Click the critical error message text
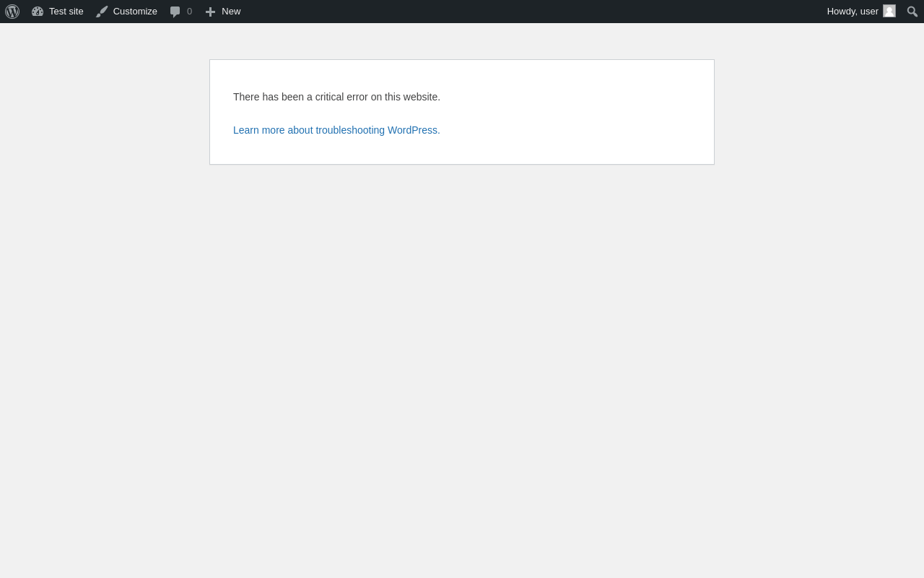 click(336, 97)
